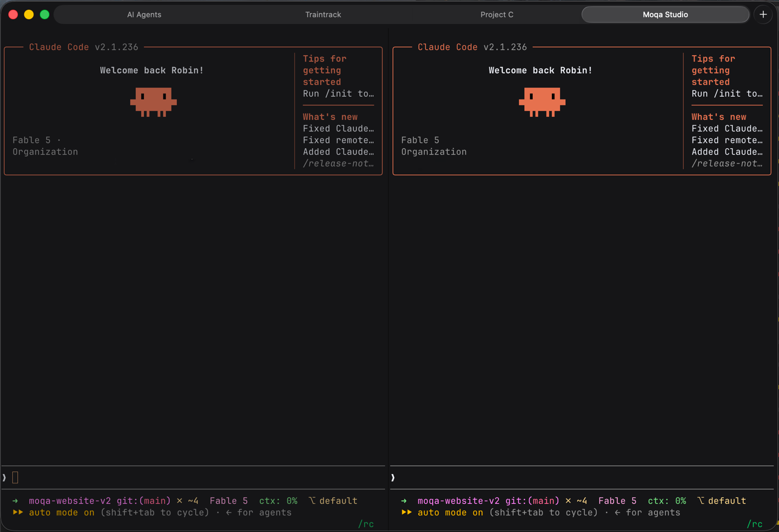Screen dimensions: 779x532
Task: Click 'Fable 5' model label in left status line
Action: pos(228,501)
